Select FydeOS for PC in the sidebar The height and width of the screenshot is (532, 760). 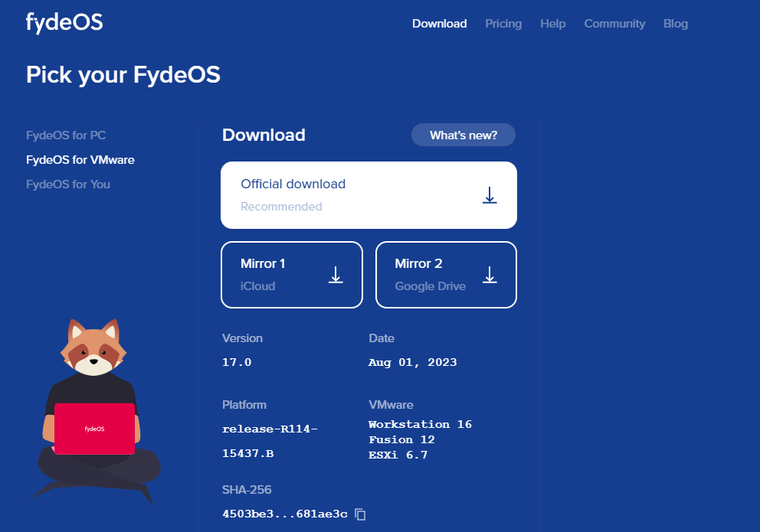(66, 135)
